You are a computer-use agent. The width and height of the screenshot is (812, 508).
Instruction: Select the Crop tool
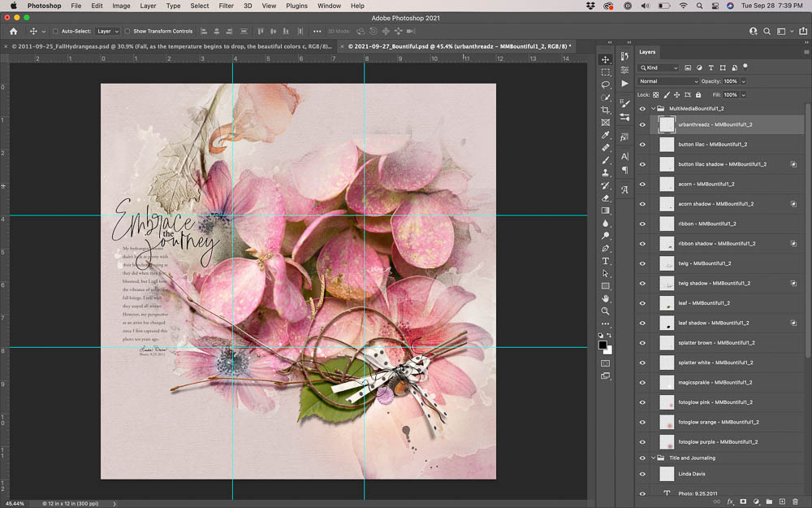tap(605, 110)
